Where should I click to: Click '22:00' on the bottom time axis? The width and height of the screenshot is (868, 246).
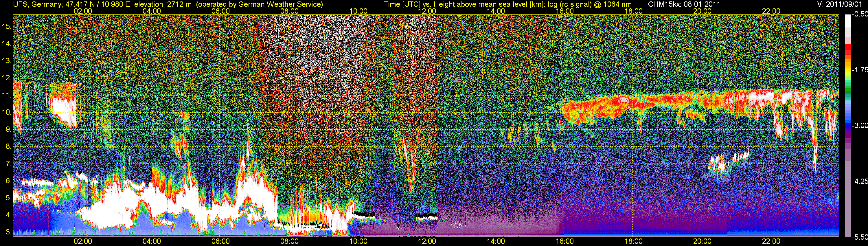[x=771, y=241]
